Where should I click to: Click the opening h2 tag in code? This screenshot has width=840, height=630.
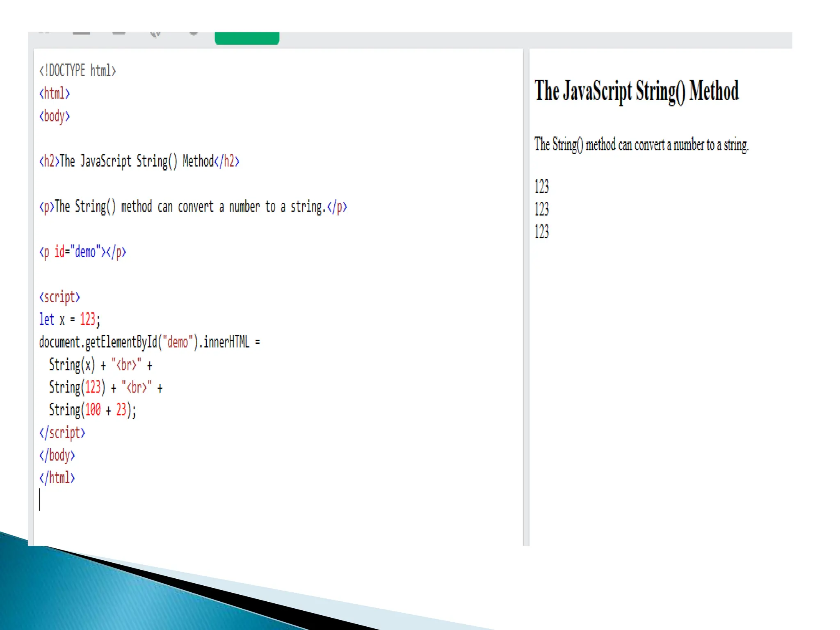click(x=49, y=161)
